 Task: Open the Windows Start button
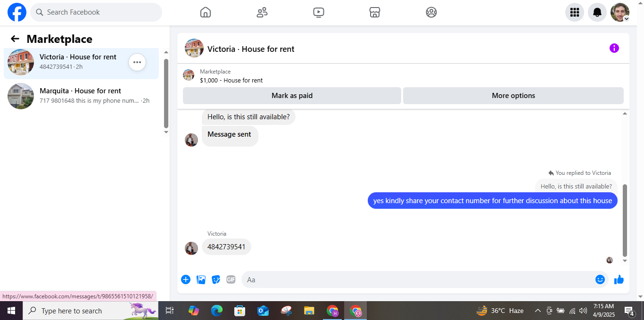point(11,311)
